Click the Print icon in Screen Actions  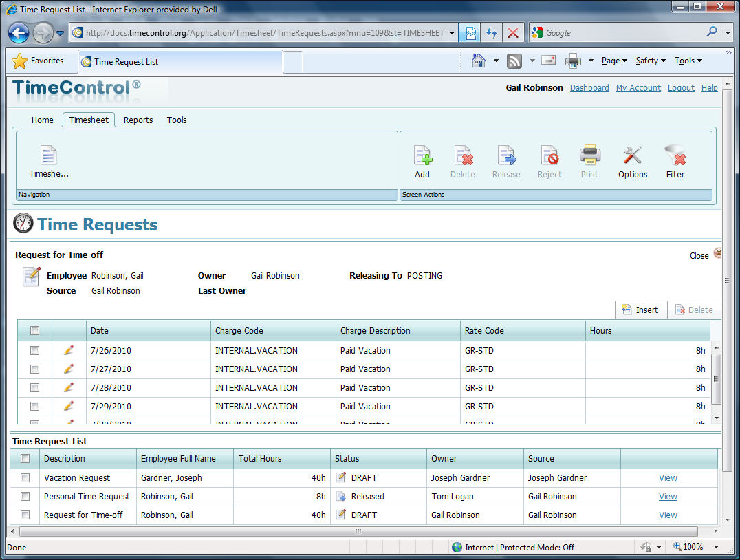point(589,155)
